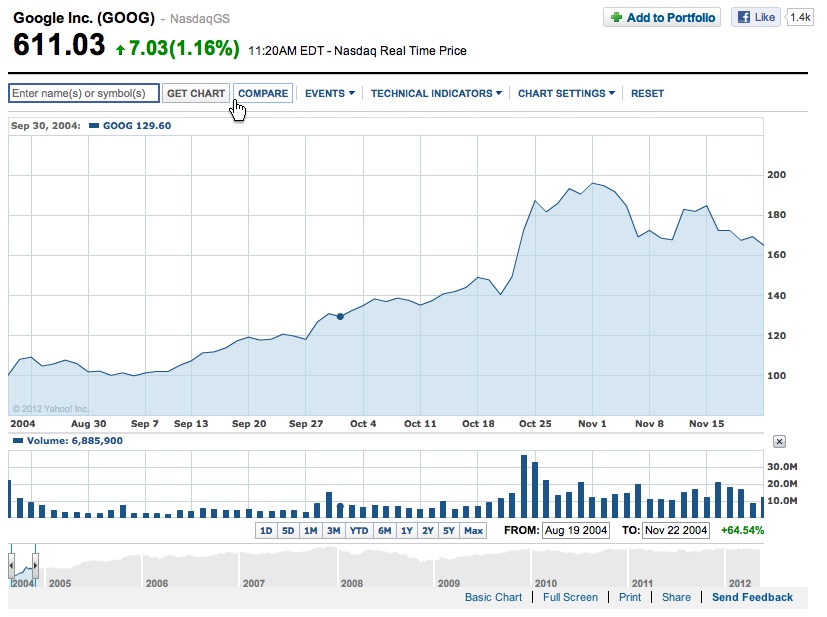827x617 pixels.
Task: Select the YTD time range
Action: pos(359,531)
